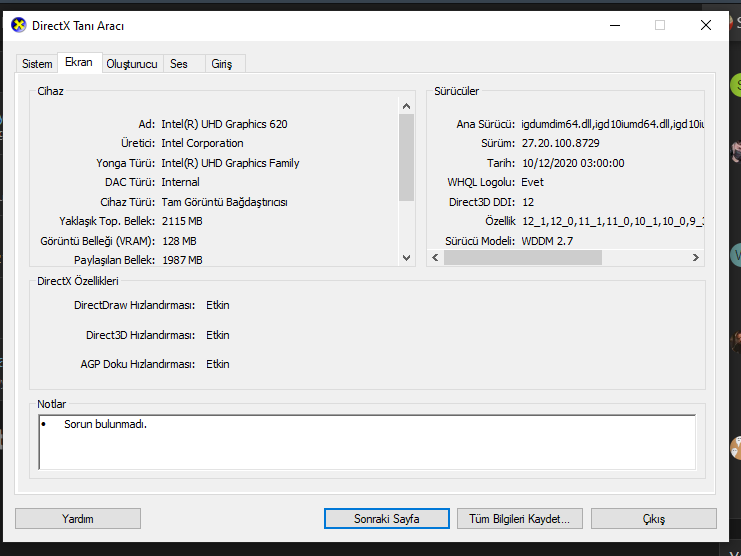Click the date 10/12/2020 03:00:00
Screen dimensions: 741x556
[573, 163]
